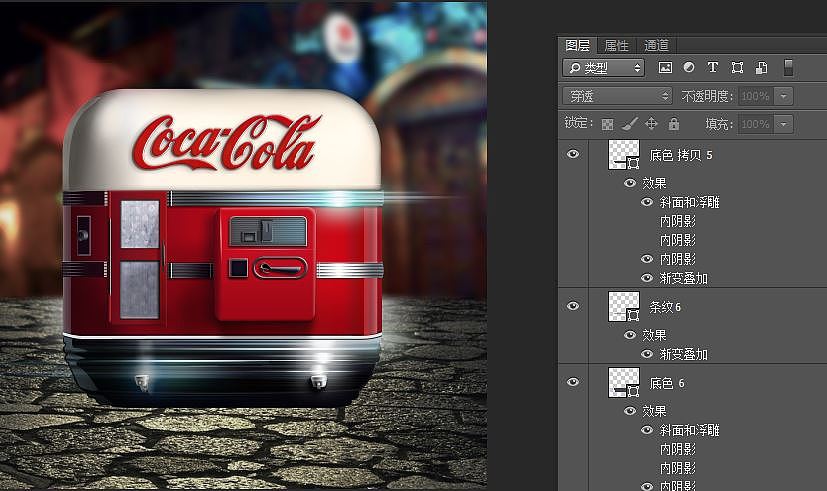
Task: Click the 不透明度 value field
Action: click(755, 96)
